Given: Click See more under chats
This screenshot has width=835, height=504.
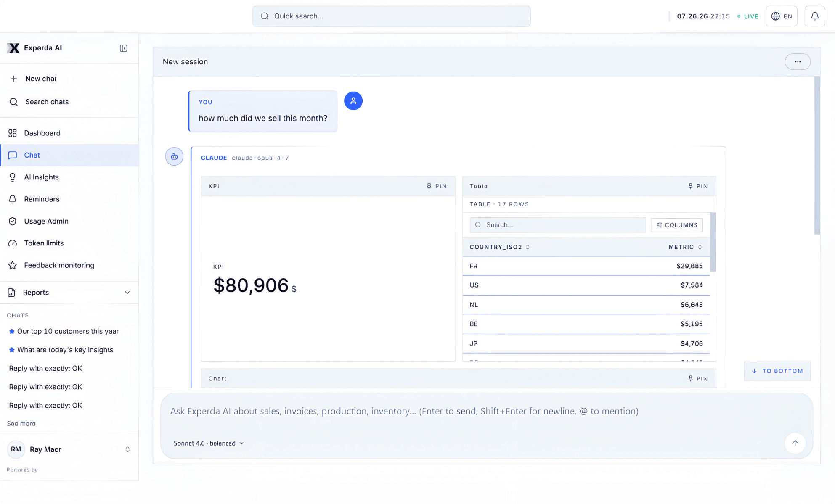Looking at the screenshot, I should click(21, 424).
